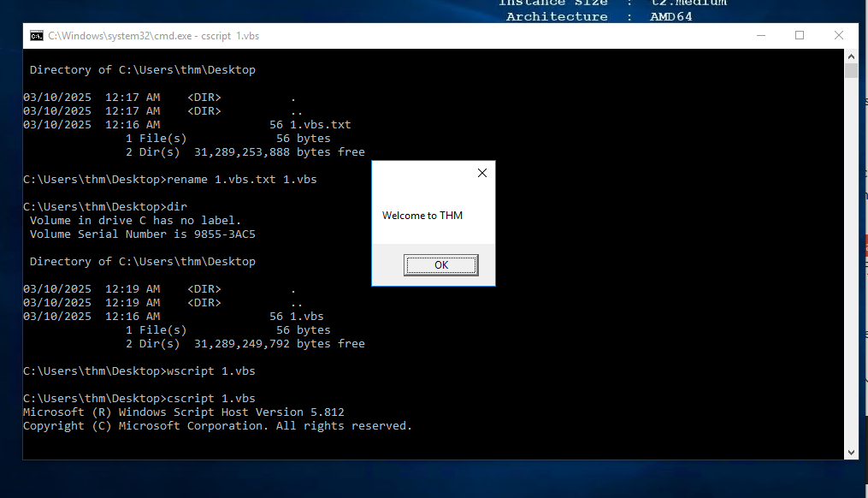Click the "wscript 1.vbs" command line

click(139, 371)
